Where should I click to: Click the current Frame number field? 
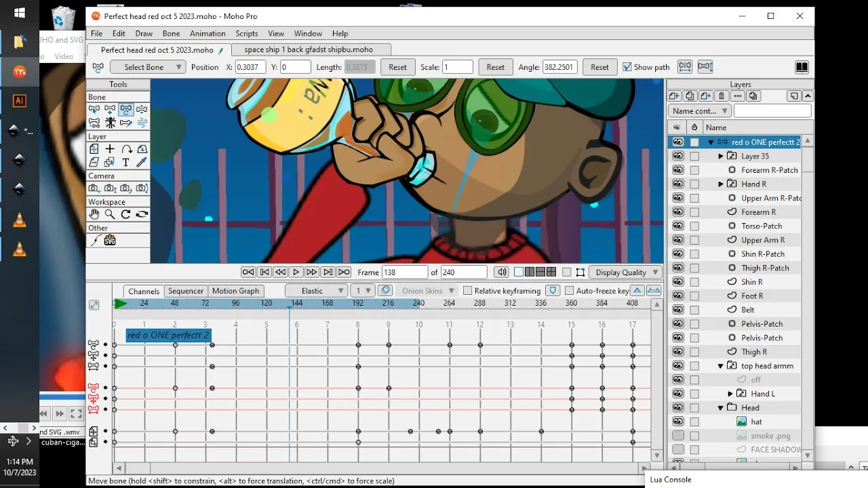tap(405, 272)
